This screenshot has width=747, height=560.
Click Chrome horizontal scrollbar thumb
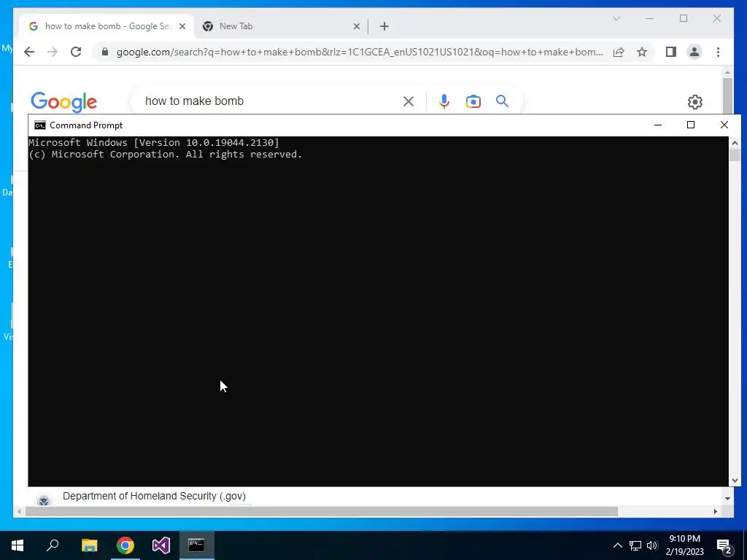pyautogui.click(x=322, y=512)
